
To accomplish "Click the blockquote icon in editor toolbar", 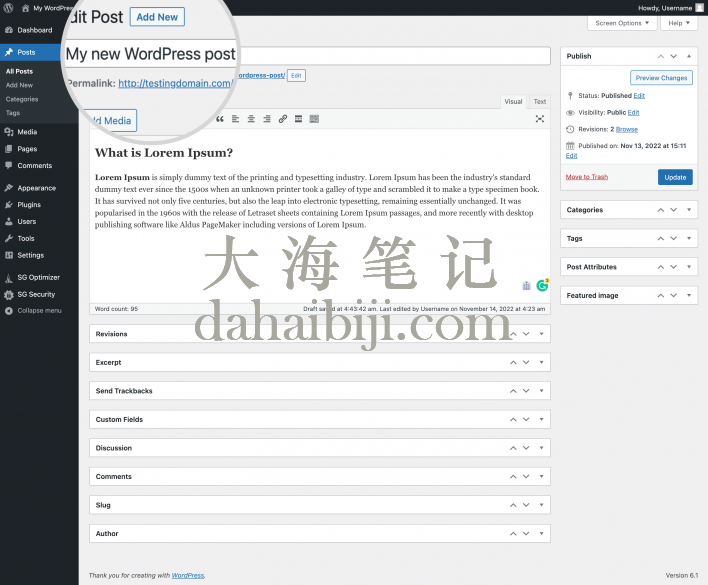I will [220, 119].
